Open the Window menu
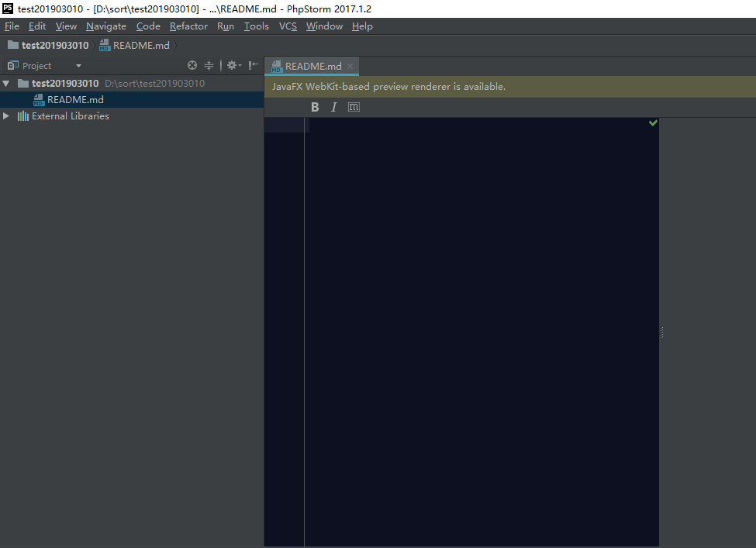Screen dimensions: 756x548 [x=324, y=26]
